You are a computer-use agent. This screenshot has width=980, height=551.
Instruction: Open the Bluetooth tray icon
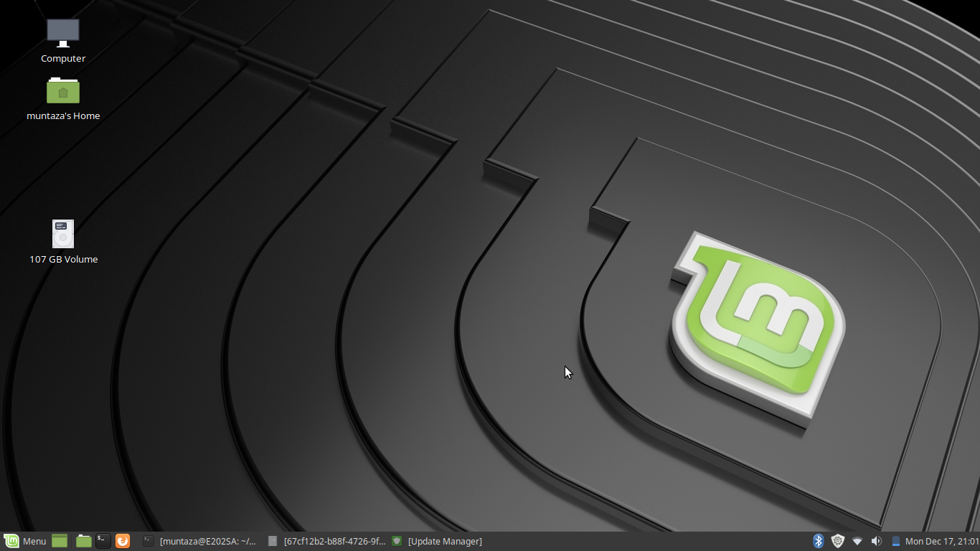click(x=818, y=541)
